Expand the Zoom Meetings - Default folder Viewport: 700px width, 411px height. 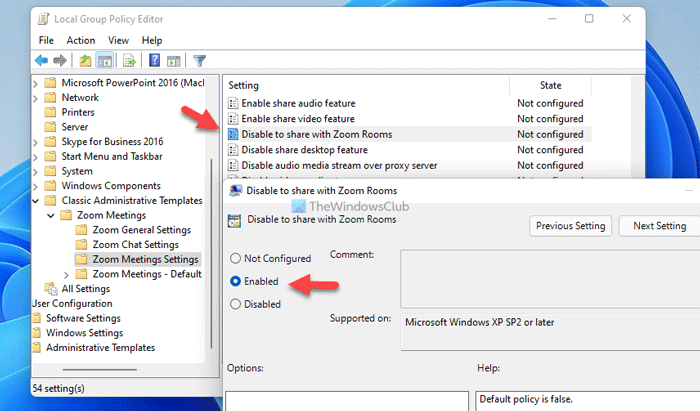point(67,273)
